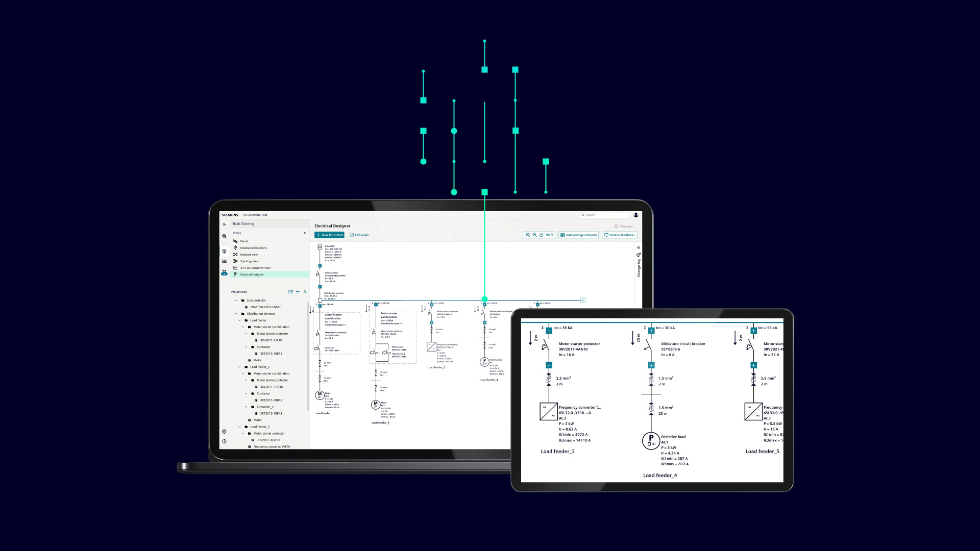
Task: Open the settings gear icon in sidebar
Action: [224, 432]
